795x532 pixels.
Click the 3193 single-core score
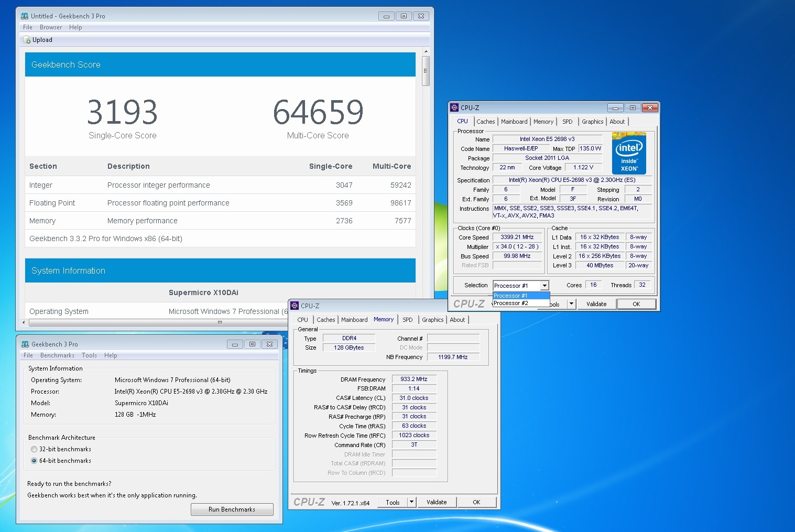[122, 112]
